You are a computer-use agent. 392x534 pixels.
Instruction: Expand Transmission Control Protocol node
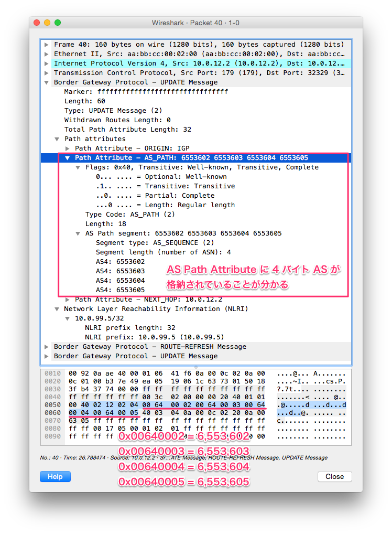[46, 73]
